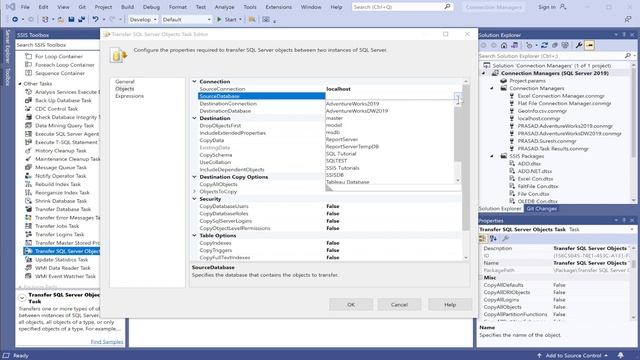This screenshot has height=360, width=640.
Task: Click Collapse All icon in Solution Explorer
Action: point(555,45)
